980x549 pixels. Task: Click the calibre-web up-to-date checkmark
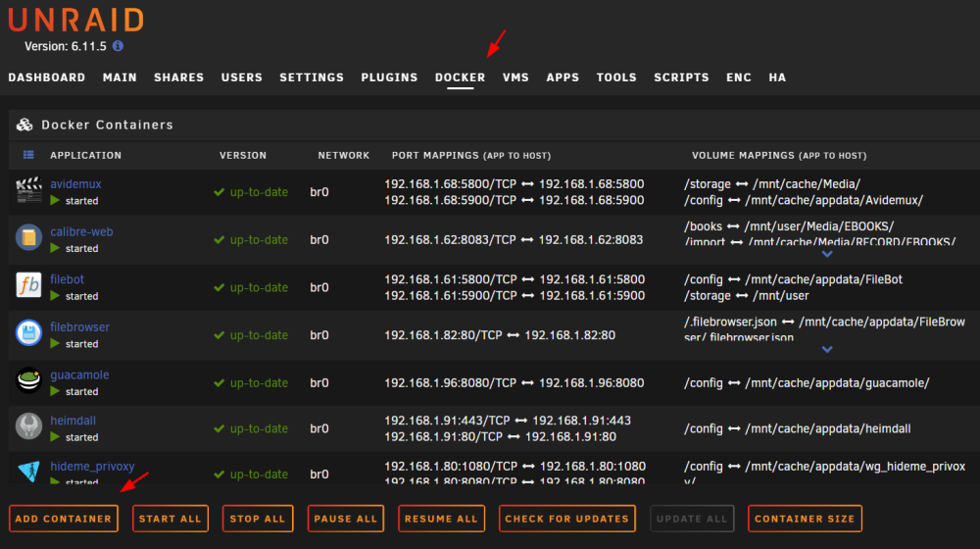219,239
